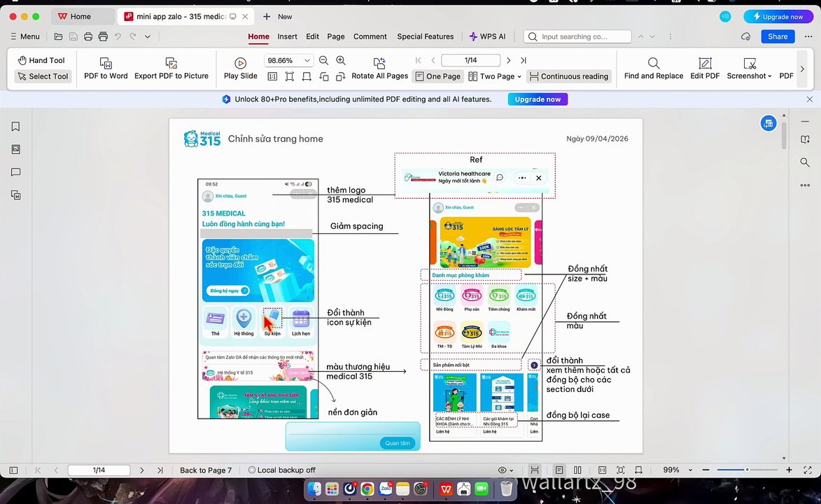
Task: Click PDF to Word converter
Action: (106, 68)
